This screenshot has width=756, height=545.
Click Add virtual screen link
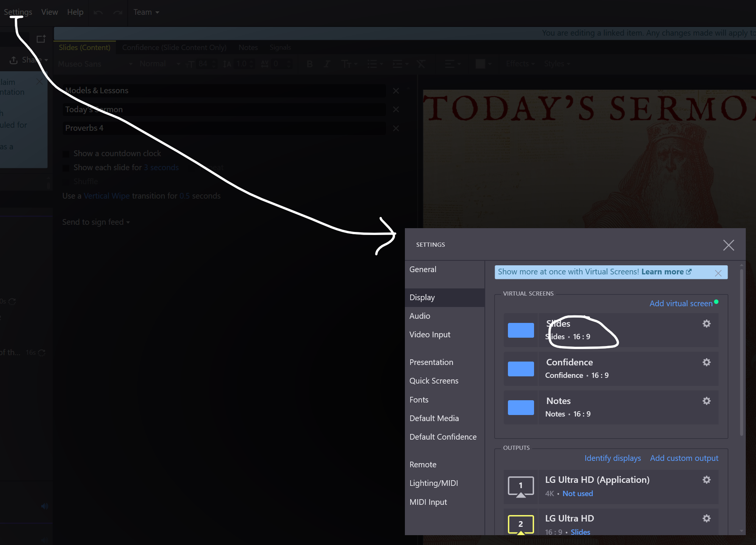click(681, 304)
